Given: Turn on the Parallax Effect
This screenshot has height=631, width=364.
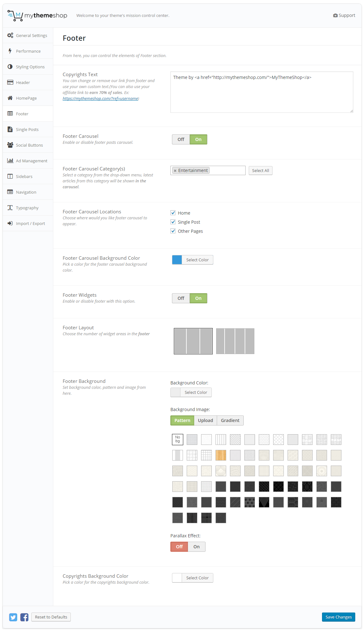Looking at the screenshot, I should click(196, 547).
